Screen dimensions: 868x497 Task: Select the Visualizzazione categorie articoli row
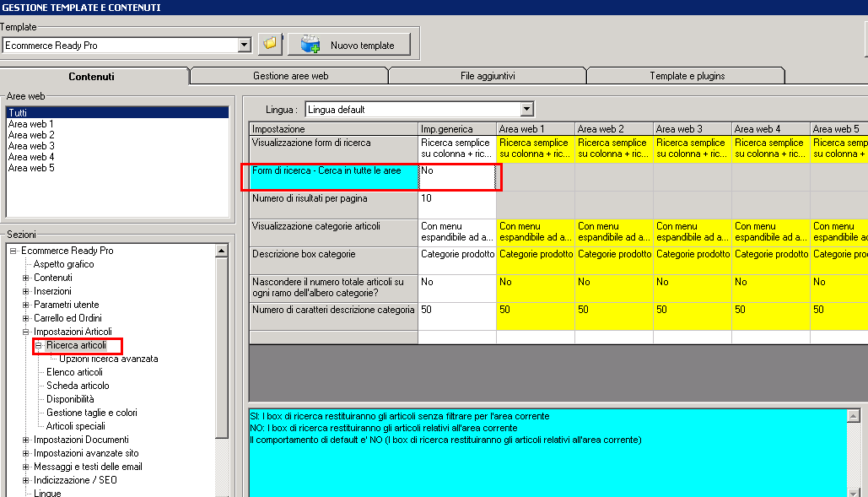point(334,232)
